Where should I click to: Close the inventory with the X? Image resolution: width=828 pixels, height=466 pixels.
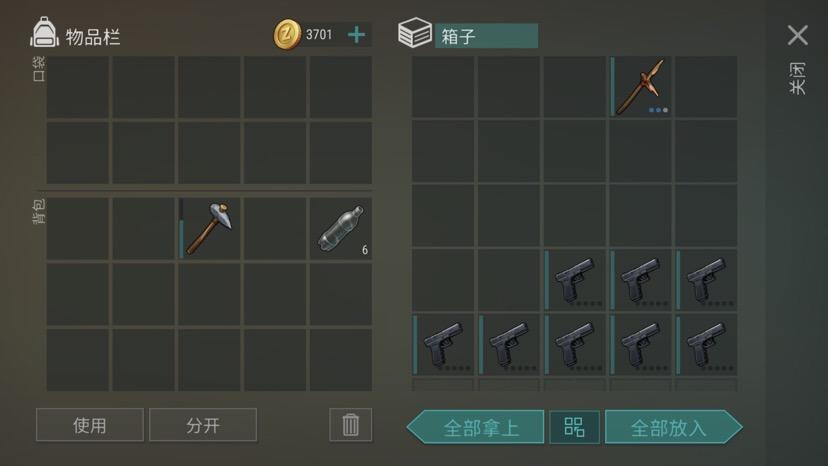(x=797, y=35)
